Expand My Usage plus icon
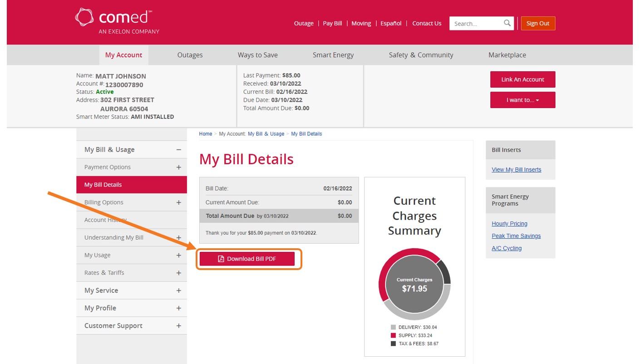Screen dimensions: 641x364 (178, 256)
